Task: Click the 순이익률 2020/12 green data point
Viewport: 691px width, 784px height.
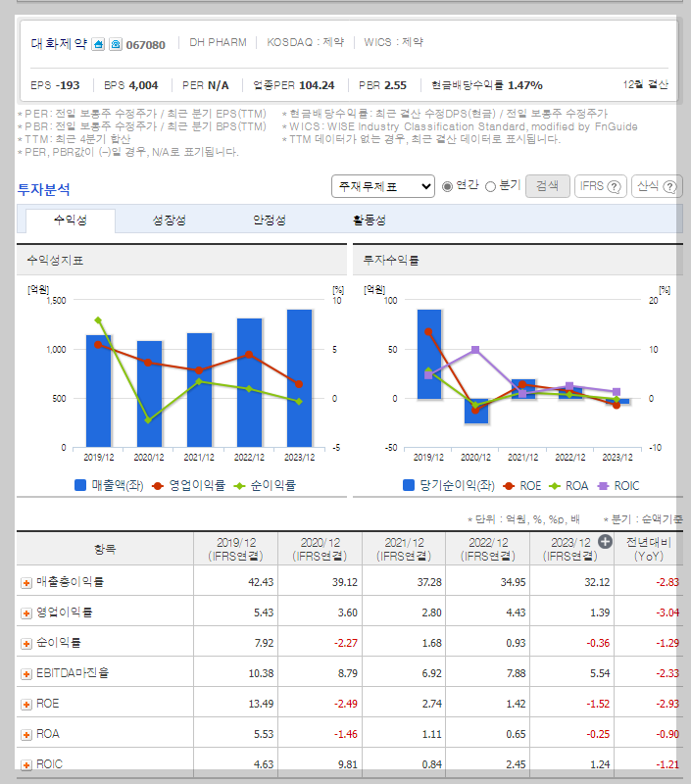Action: pyautogui.click(x=148, y=420)
